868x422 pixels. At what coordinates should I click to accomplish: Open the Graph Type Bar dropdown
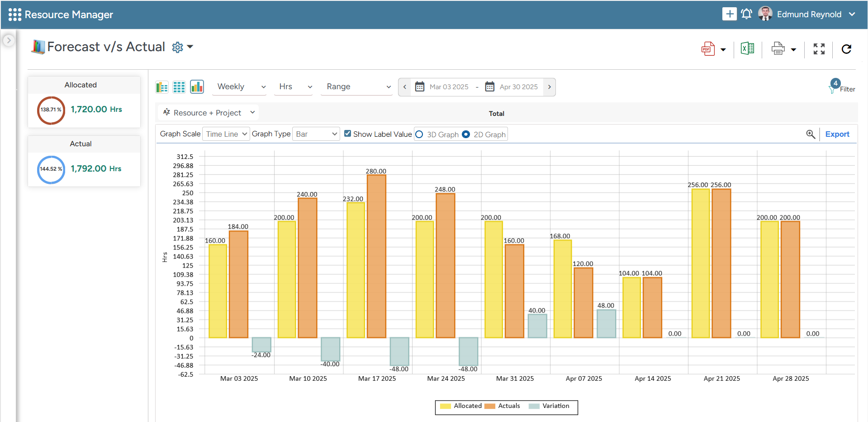pyautogui.click(x=316, y=134)
